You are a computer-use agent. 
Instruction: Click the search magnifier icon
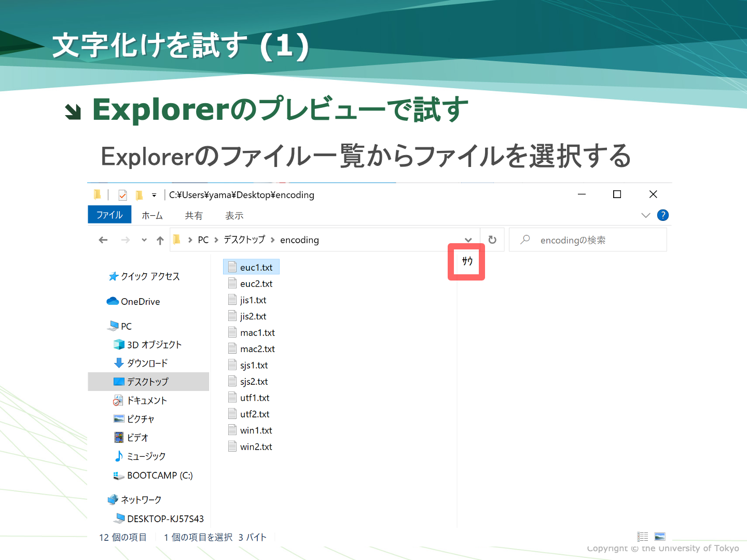pyautogui.click(x=525, y=240)
